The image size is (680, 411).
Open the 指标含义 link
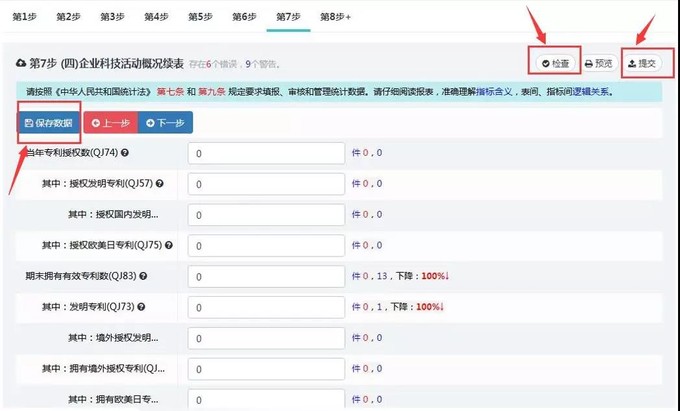point(494,92)
